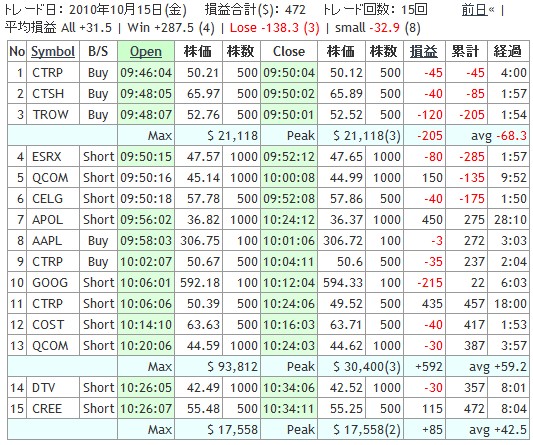Click Peak value $ 21,118(3)

click(367, 136)
